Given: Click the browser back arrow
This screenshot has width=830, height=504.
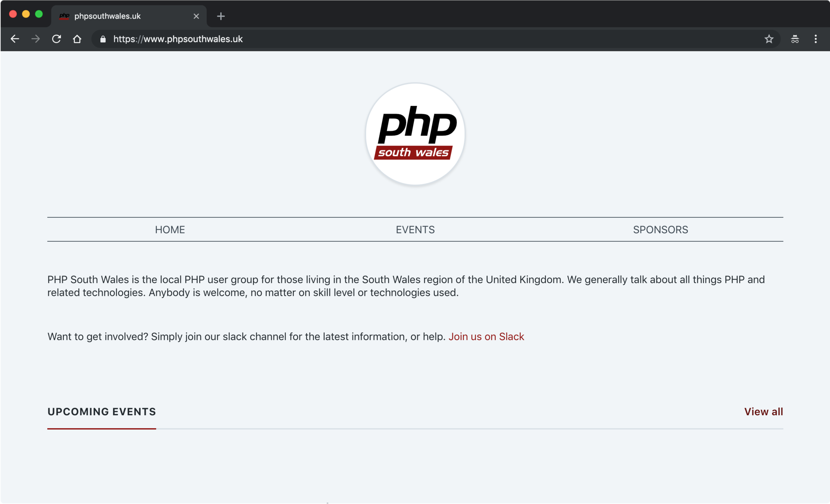Looking at the screenshot, I should pos(15,39).
